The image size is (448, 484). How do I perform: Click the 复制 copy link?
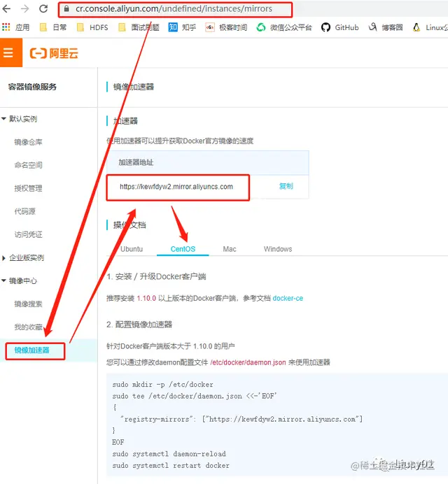[286, 186]
